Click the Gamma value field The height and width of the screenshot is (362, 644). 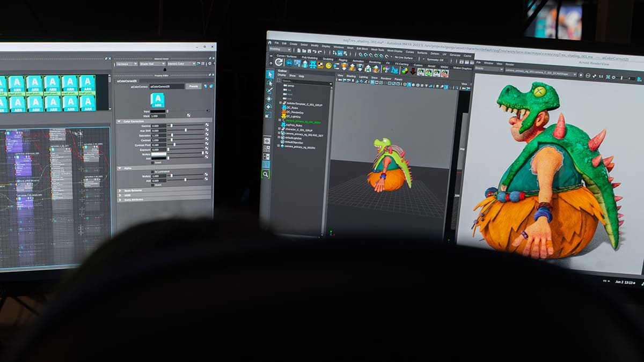coord(158,125)
